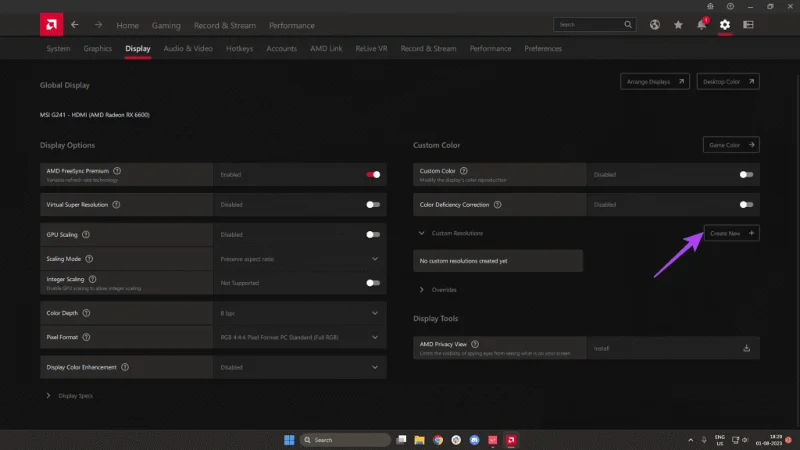
Task: Click Arrange Displays button
Action: 655,82
